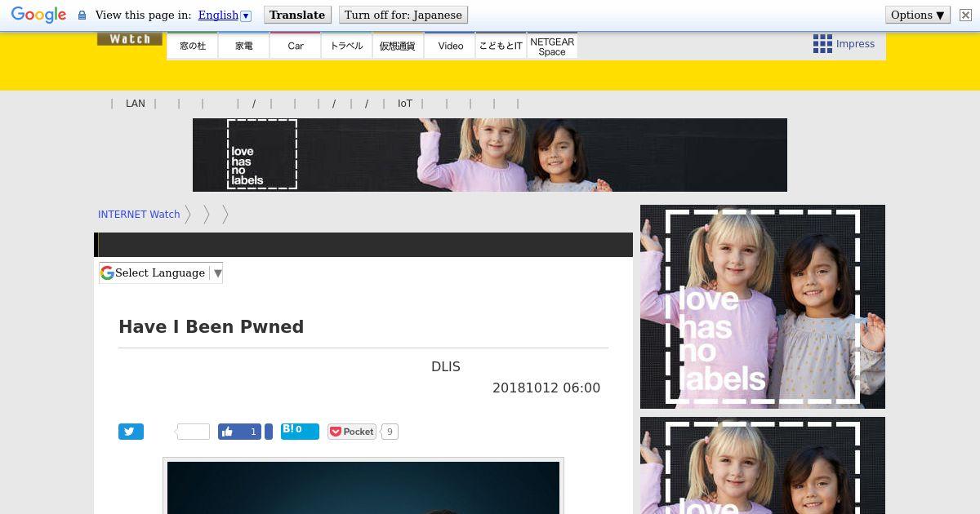This screenshot has width=980, height=514.
Task: Select IoT in the category navigation
Action: coord(405,104)
